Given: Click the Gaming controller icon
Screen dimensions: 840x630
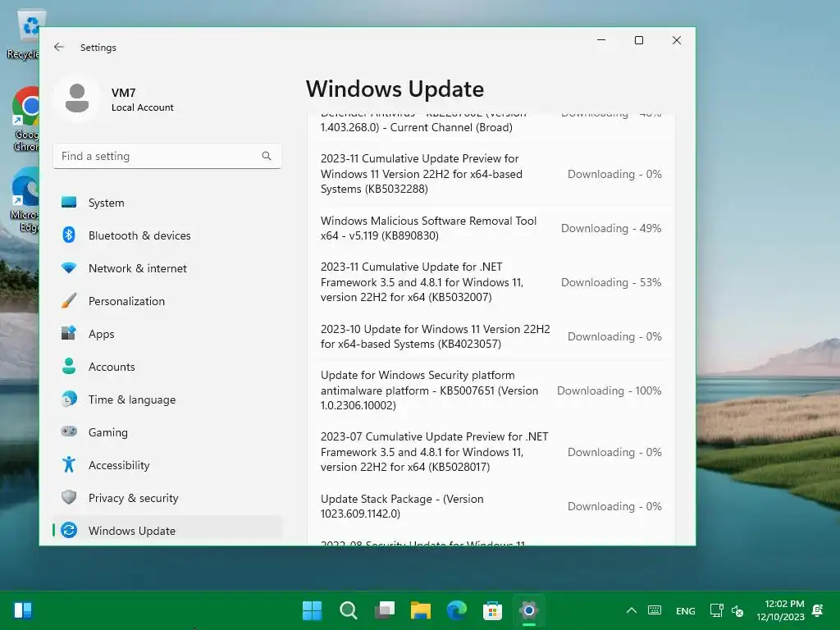Looking at the screenshot, I should (x=69, y=431).
